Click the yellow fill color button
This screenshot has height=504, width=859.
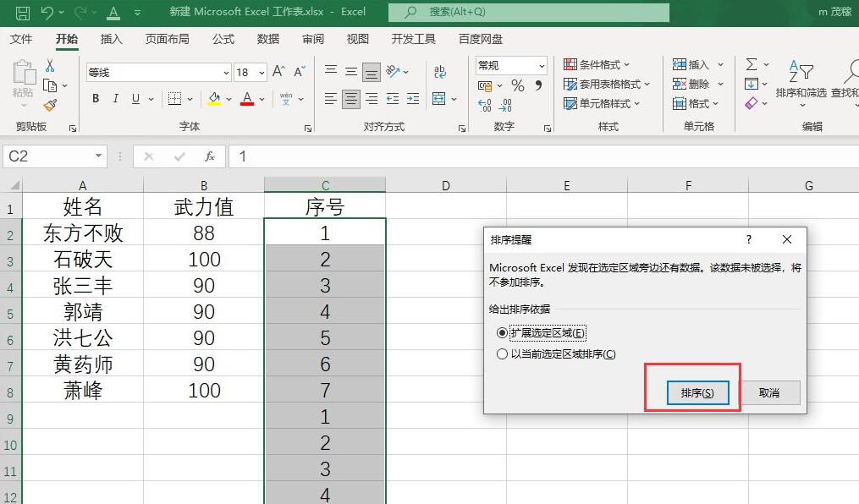[214, 98]
